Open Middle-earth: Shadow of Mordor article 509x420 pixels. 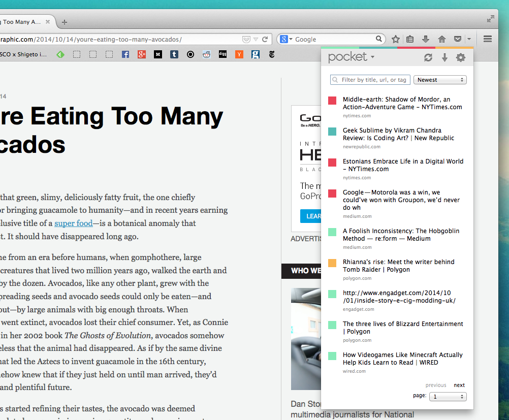click(x=402, y=103)
